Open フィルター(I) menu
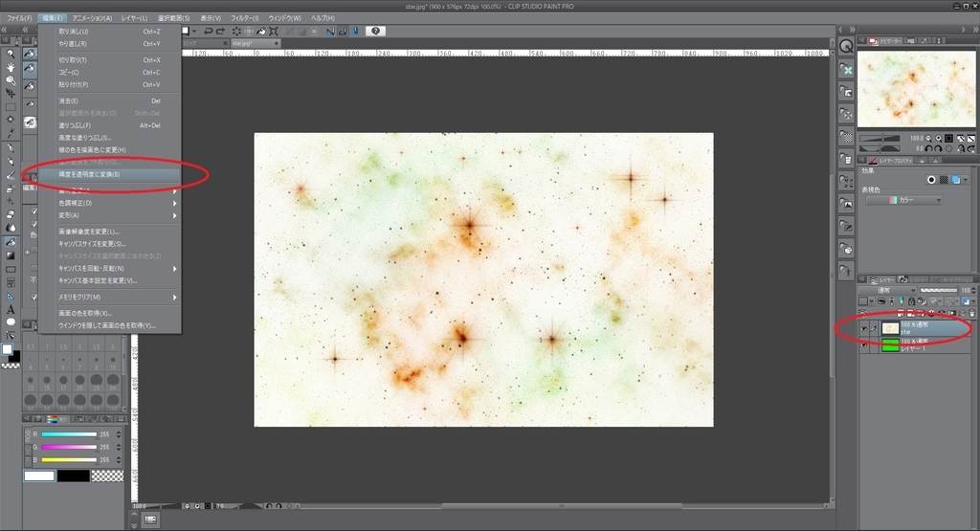 point(245,18)
